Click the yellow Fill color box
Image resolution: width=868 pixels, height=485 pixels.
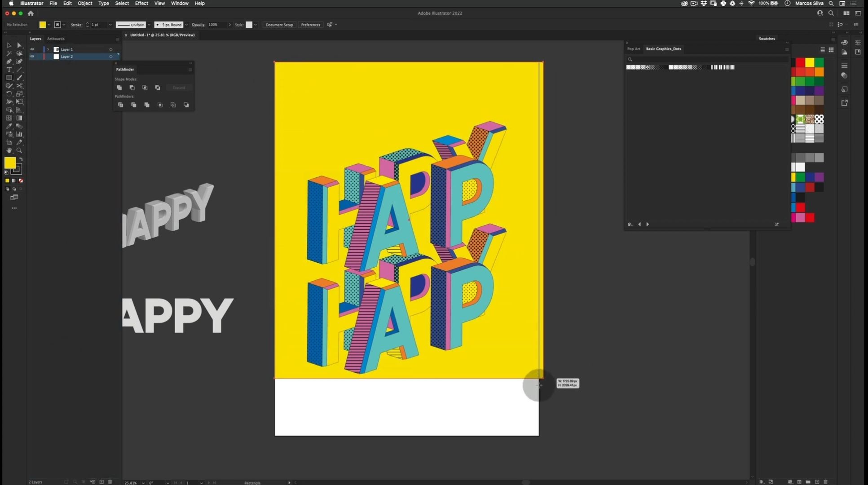(x=10, y=163)
